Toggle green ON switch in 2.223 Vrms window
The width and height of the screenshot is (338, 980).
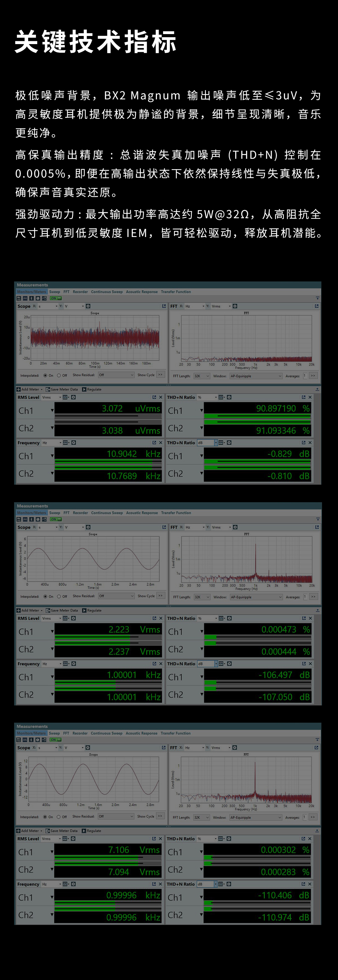click(56, 519)
